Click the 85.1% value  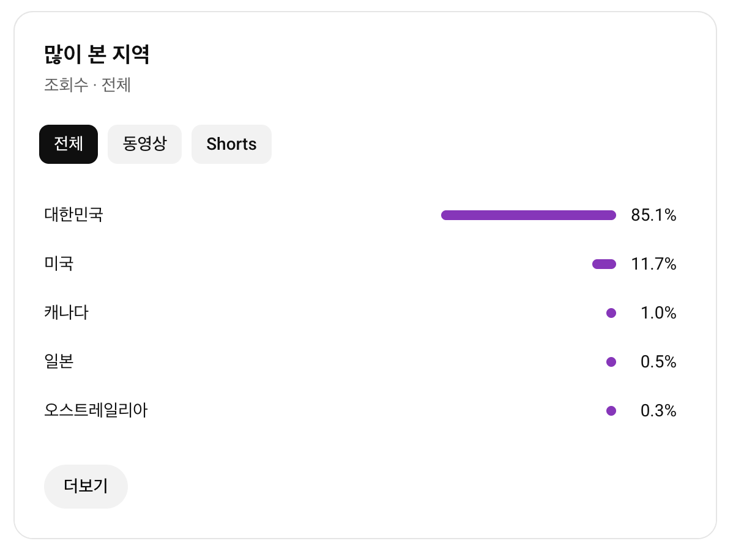[653, 215]
